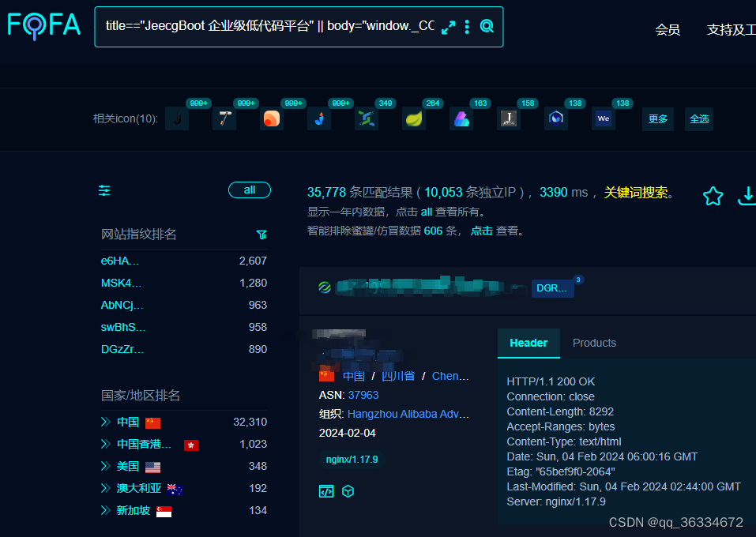Download the search results

tap(747, 196)
